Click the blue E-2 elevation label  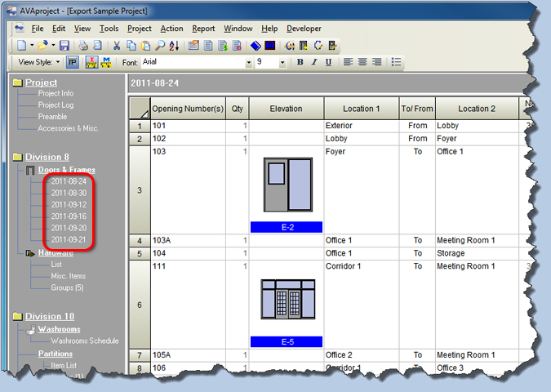point(287,227)
